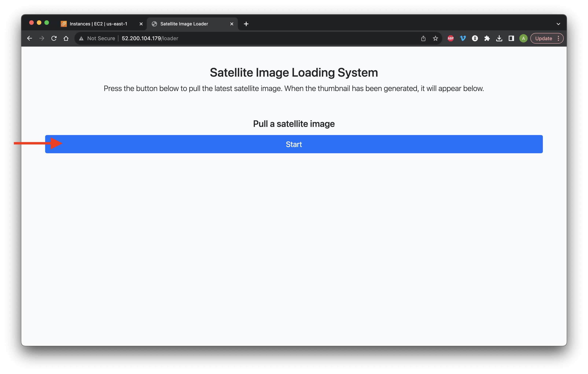Open the Extensions puzzle piece menu
The image size is (588, 374).
(x=487, y=38)
